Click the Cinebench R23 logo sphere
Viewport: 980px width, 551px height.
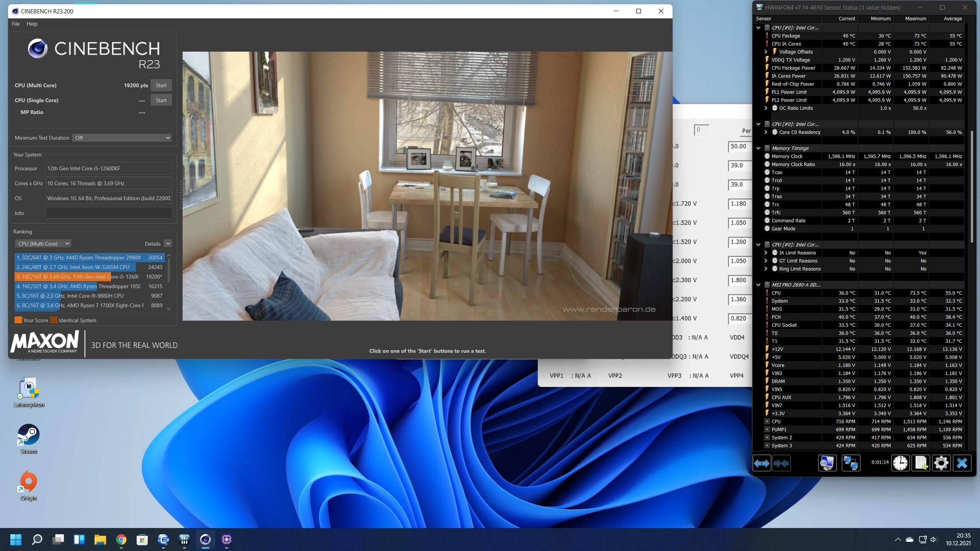click(x=38, y=49)
